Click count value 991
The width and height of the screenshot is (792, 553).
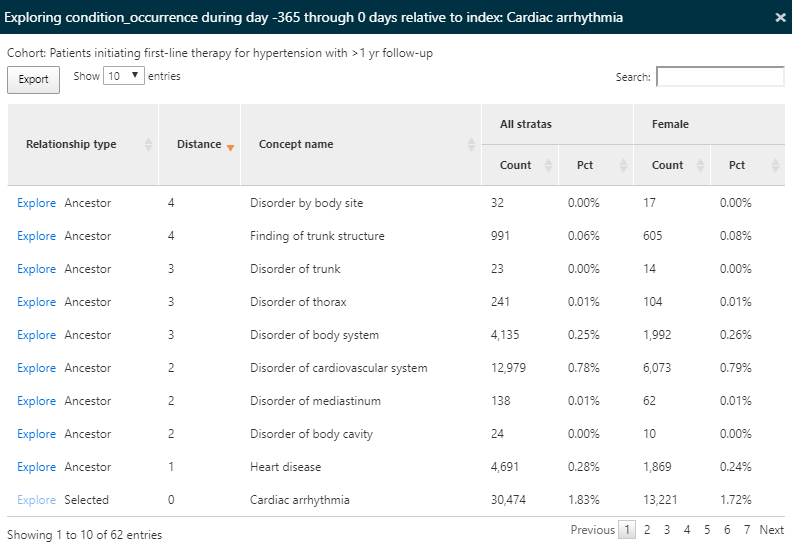(x=500, y=236)
